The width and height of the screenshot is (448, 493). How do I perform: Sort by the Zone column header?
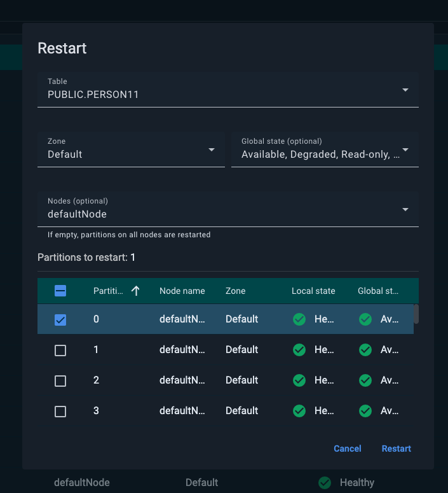pyautogui.click(x=235, y=291)
